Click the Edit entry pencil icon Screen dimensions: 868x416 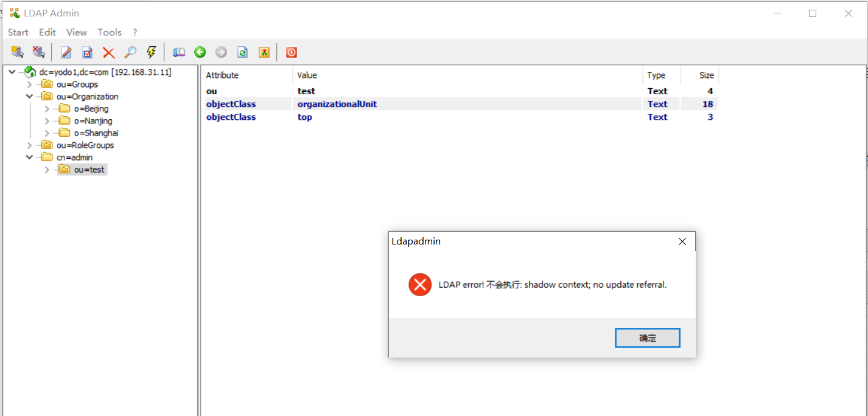(x=66, y=52)
